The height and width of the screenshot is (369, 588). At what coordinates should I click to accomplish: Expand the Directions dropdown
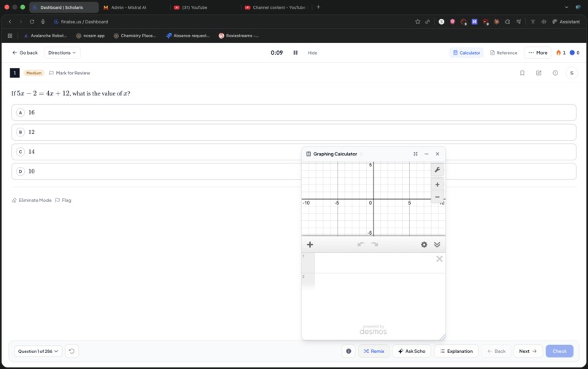pyautogui.click(x=62, y=53)
